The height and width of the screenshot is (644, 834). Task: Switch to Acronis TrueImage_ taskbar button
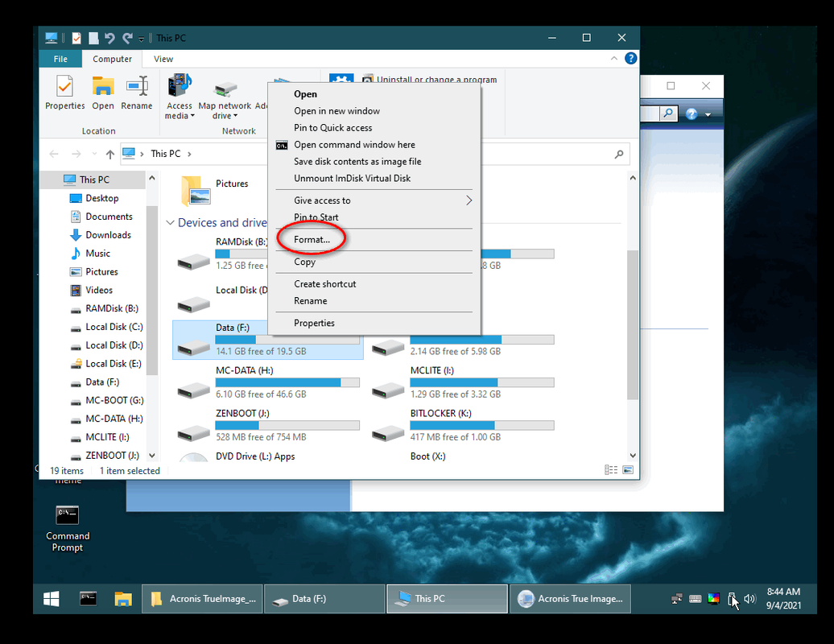202,599
